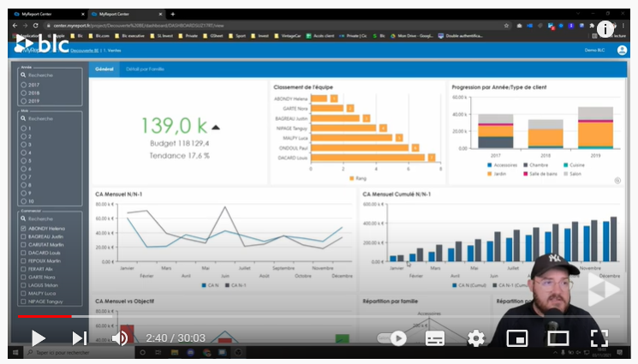Screen dimensions: 638x364
Task: Open the Demo BLC user menu
Action: [x=594, y=51]
